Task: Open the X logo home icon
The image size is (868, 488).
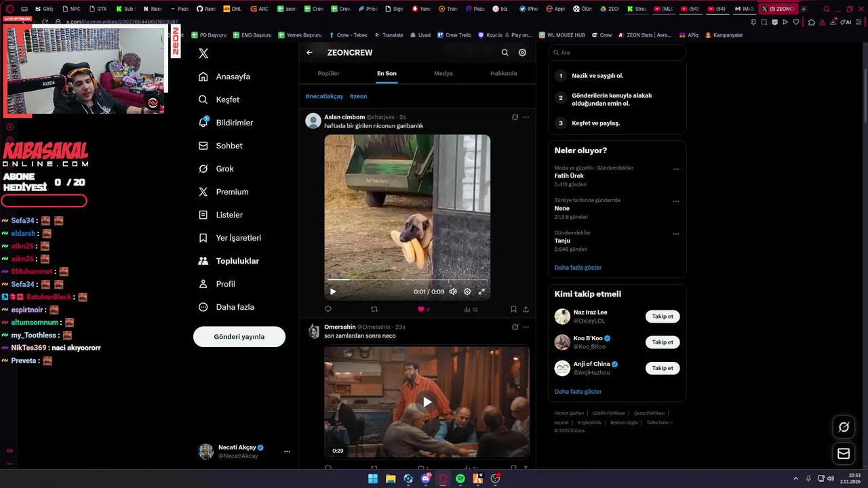Action: coord(203,54)
